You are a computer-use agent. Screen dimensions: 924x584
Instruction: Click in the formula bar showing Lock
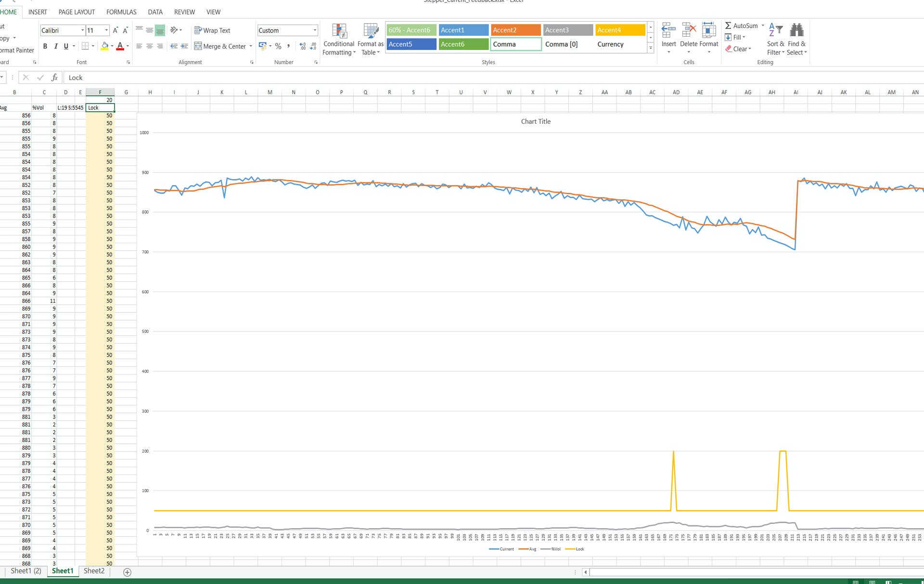point(493,78)
